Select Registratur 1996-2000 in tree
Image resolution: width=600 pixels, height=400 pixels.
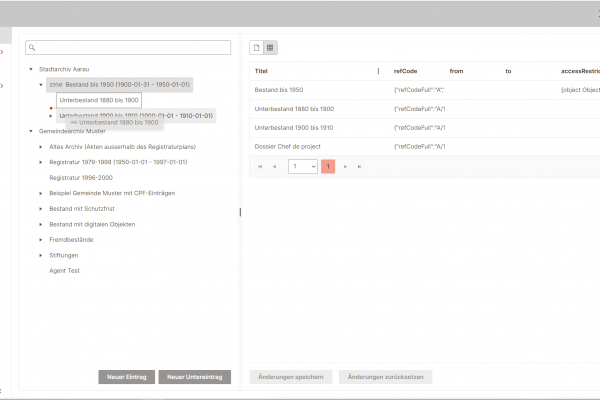pos(83,177)
